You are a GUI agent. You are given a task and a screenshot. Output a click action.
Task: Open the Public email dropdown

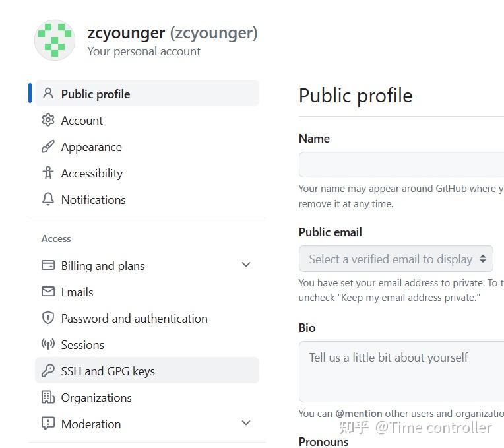click(396, 259)
